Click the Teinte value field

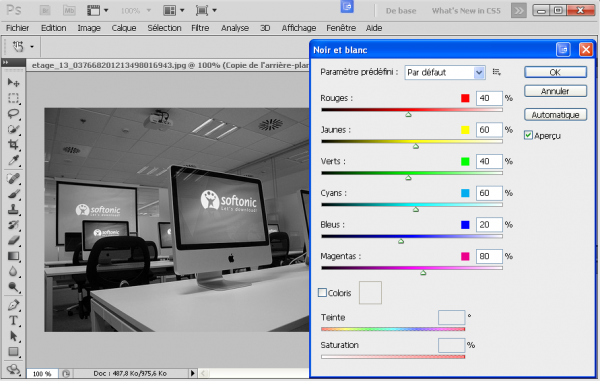point(452,318)
